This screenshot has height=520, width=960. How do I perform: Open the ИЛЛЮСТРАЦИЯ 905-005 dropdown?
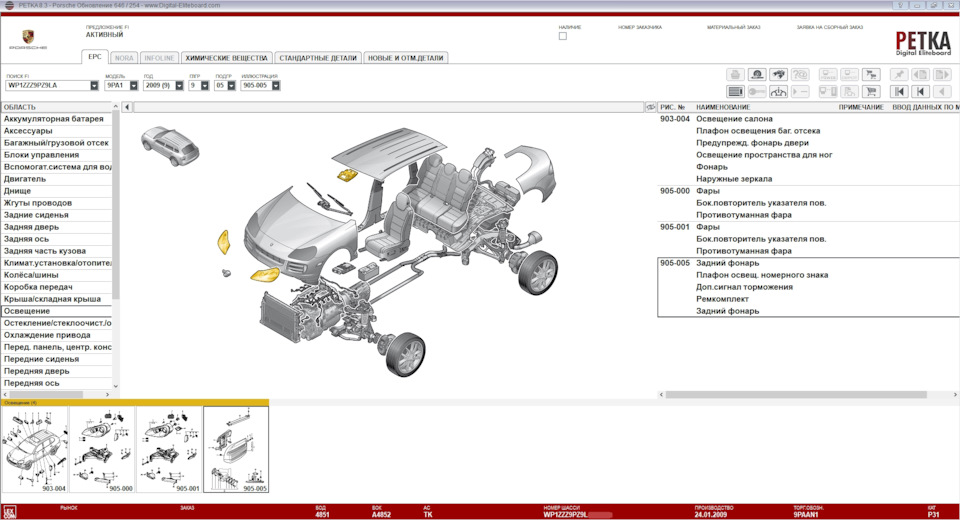tap(275, 86)
